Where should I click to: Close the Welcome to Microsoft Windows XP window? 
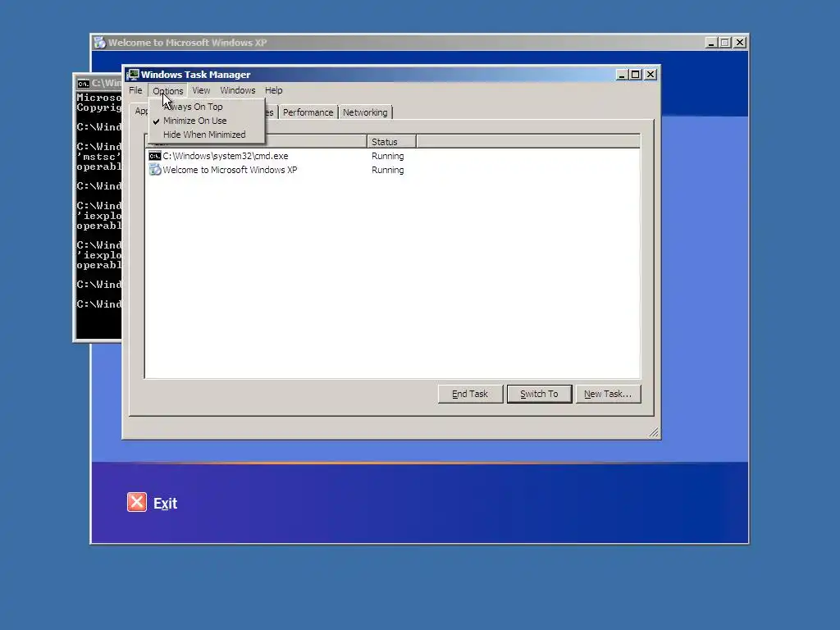point(740,43)
